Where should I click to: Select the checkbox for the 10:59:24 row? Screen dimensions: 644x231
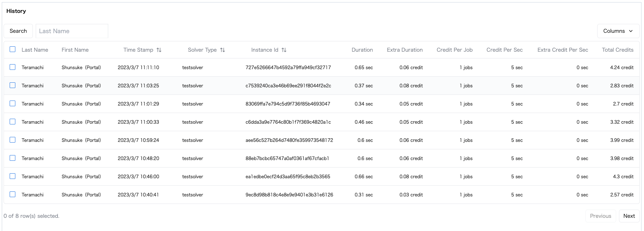[13, 140]
